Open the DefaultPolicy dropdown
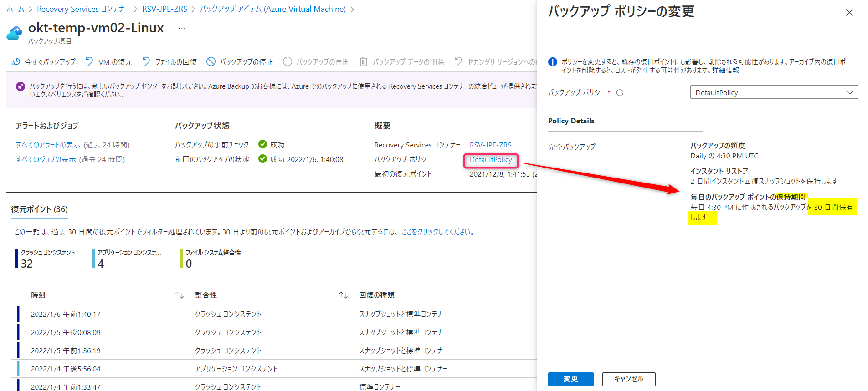This screenshot has height=391, width=868. point(774,92)
